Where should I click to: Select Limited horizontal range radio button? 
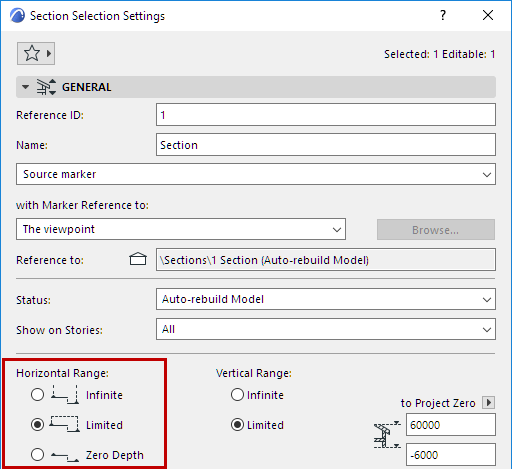pos(37,425)
